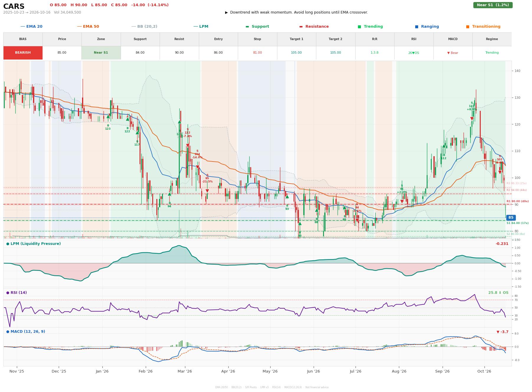
Task: Click the R1 90.00 (49x) resistance label
Action: pyautogui.click(x=518, y=202)
